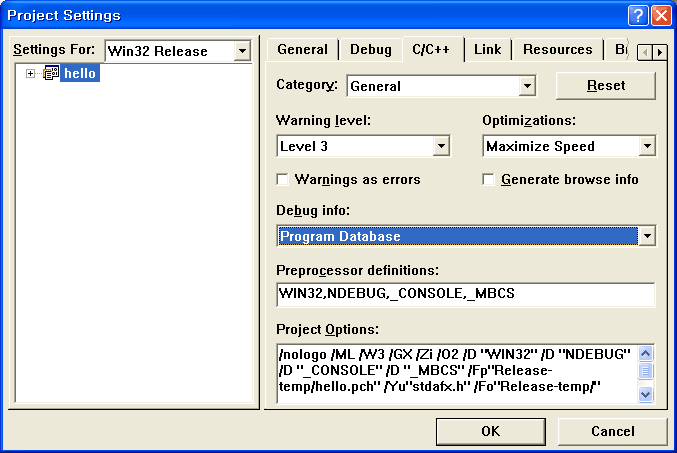Enable Warnings as errors checkbox
677x453 pixels.
(283, 180)
